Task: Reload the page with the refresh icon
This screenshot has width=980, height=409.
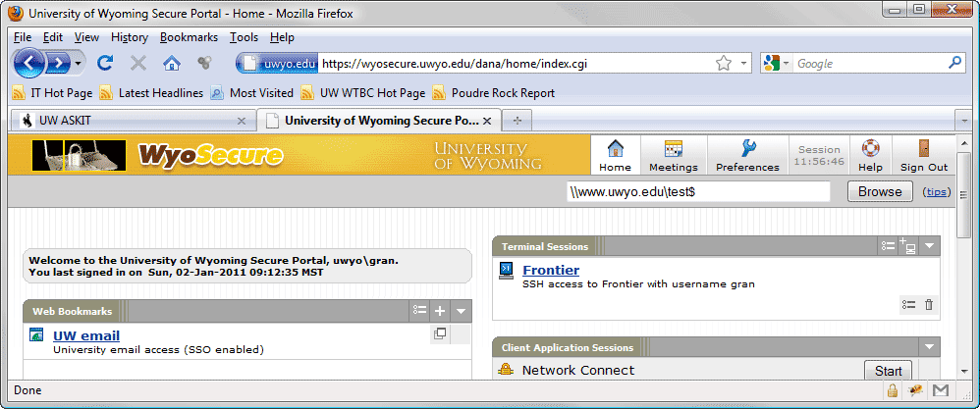Action: coord(105,63)
